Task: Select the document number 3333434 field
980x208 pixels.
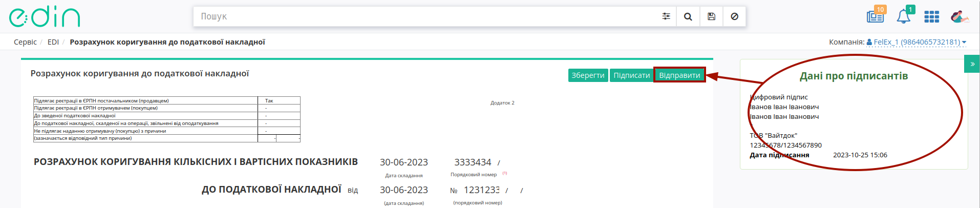Action: point(473,162)
